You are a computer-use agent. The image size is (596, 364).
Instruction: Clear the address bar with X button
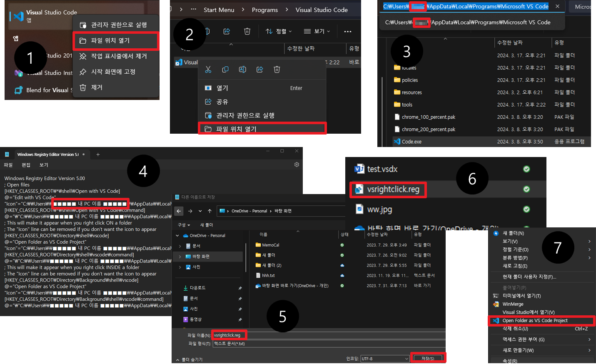pyautogui.click(x=557, y=6)
